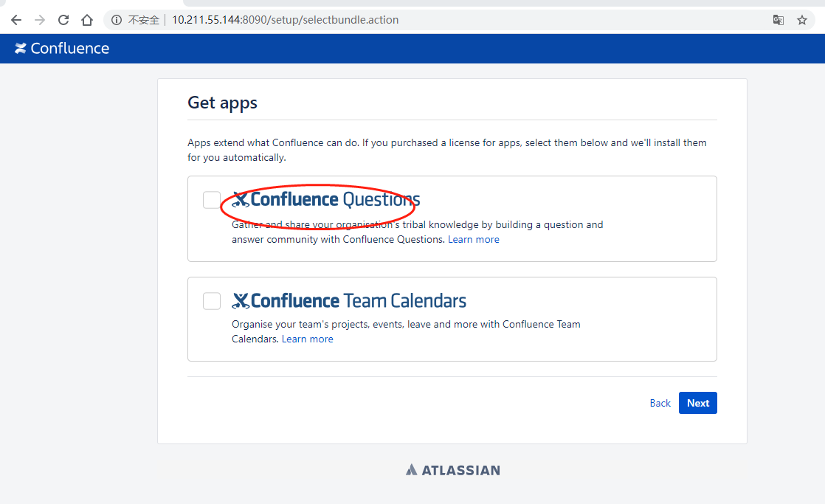Go Back to the previous setup step
This screenshot has width=825, height=504.
coord(660,403)
